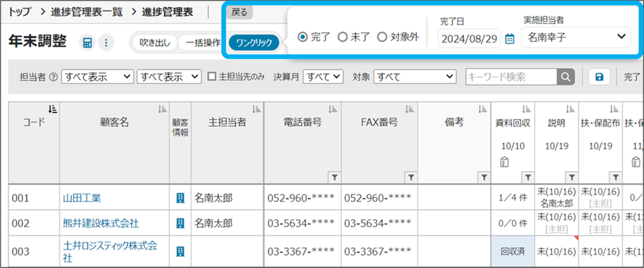Open the three-dot more options menu
The height and width of the screenshot is (268, 644).
click(x=106, y=43)
